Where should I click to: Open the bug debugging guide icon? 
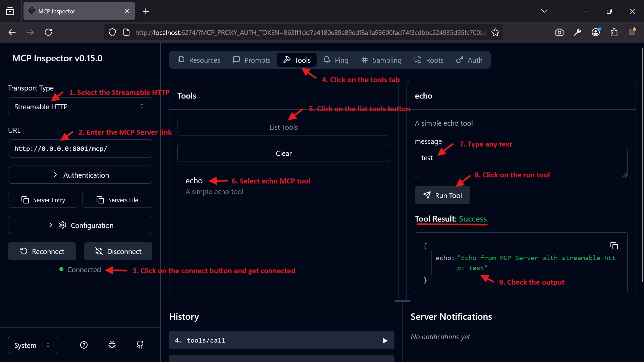pos(112,345)
